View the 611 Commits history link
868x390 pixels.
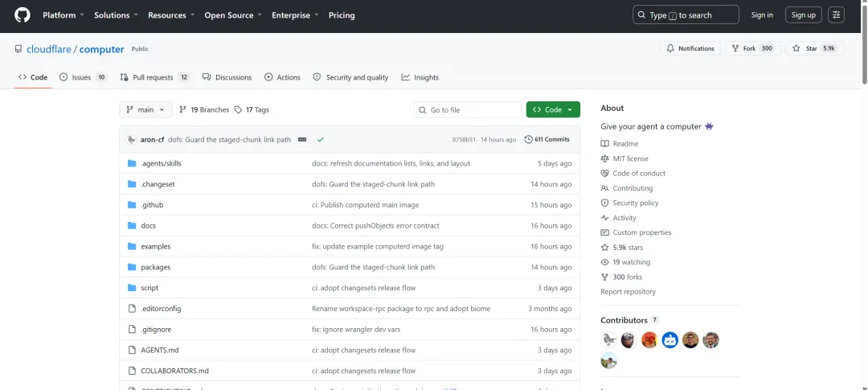[547, 140]
